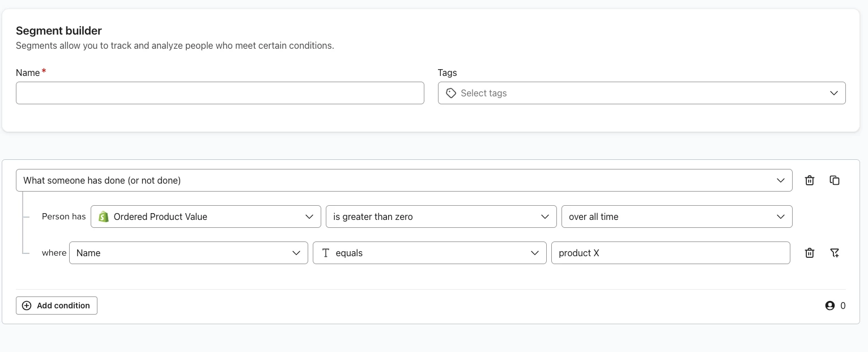This screenshot has height=352, width=868.
Task: Expand the 'What someone has done' condition dropdown
Action: 404,180
